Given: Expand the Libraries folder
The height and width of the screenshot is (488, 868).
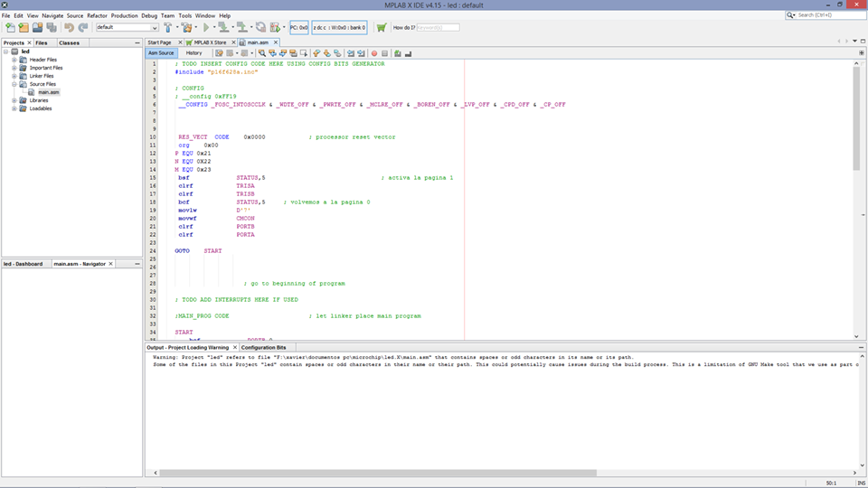Looking at the screenshot, I should (x=14, y=100).
